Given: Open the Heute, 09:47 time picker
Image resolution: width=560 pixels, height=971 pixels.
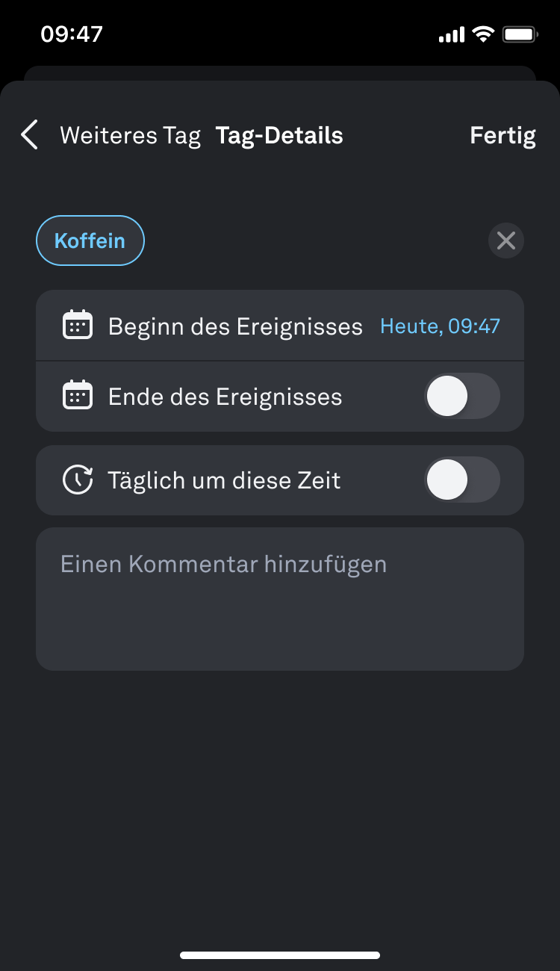Looking at the screenshot, I should coord(440,326).
